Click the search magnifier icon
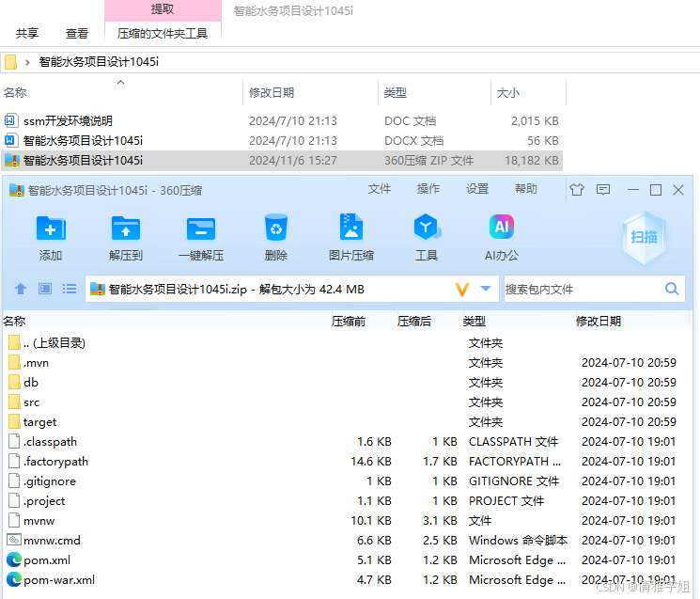 pos(672,289)
